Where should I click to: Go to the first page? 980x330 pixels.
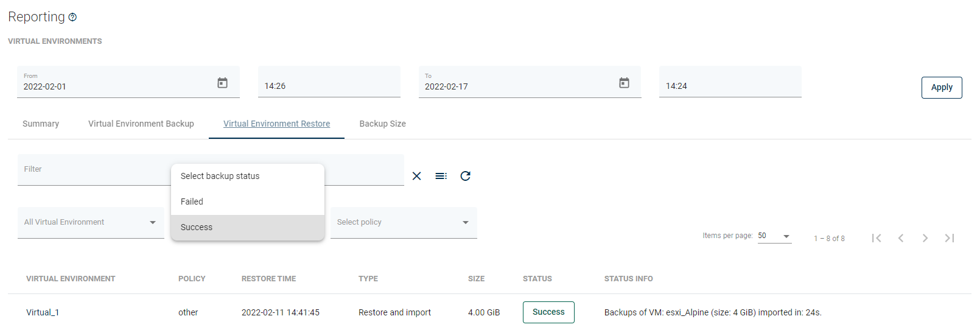tap(877, 238)
